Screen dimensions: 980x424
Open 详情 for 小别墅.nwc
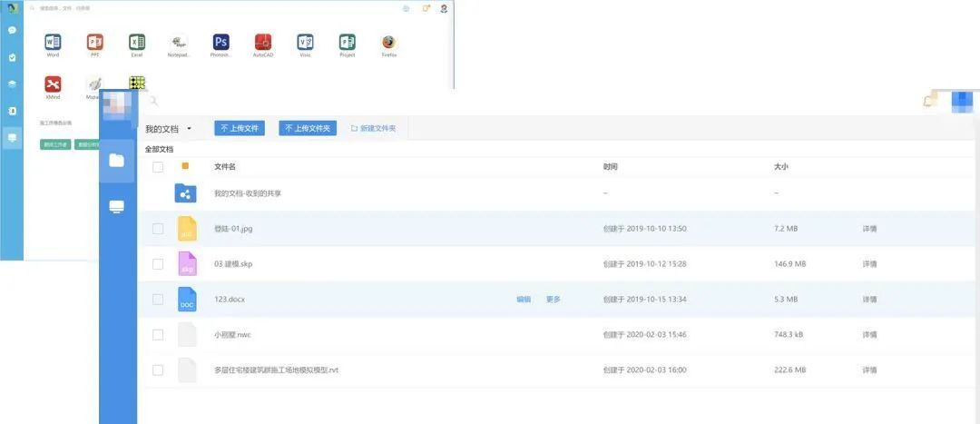click(869, 335)
